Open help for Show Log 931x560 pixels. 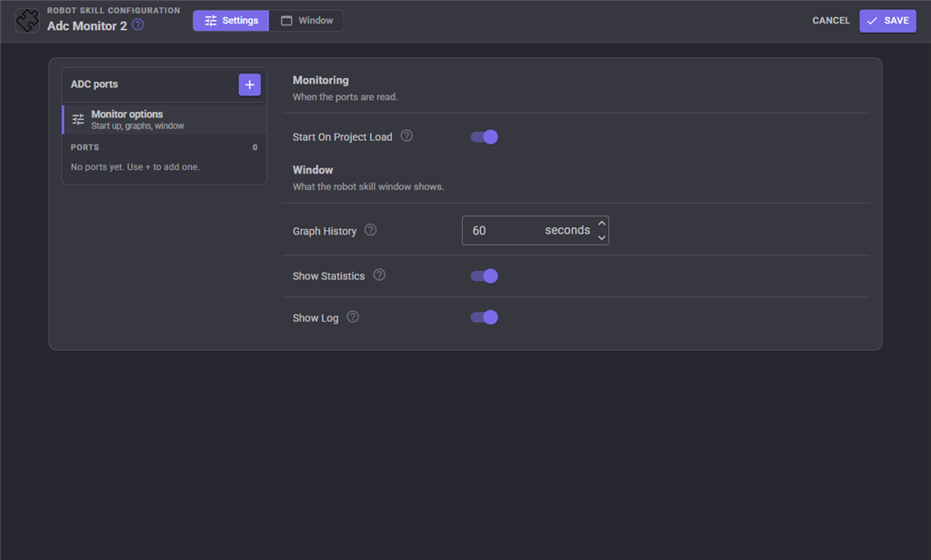[353, 316]
